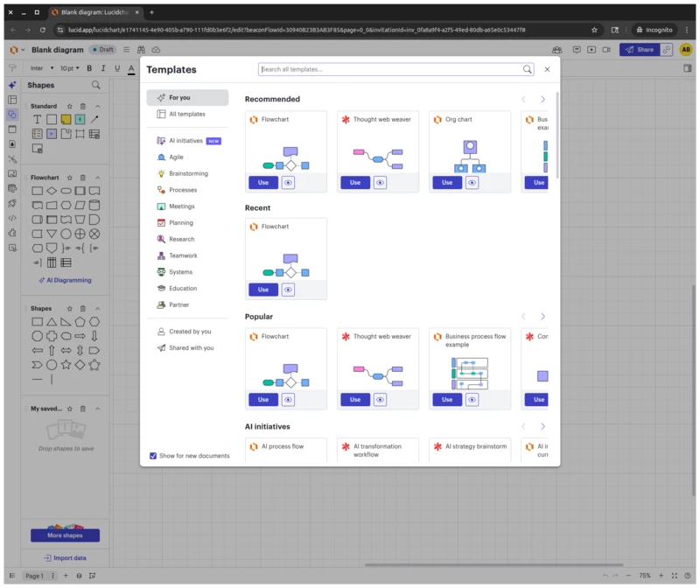Select the All templates category
Viewport: 700px width, 588px height.
[x=187, y=114]
